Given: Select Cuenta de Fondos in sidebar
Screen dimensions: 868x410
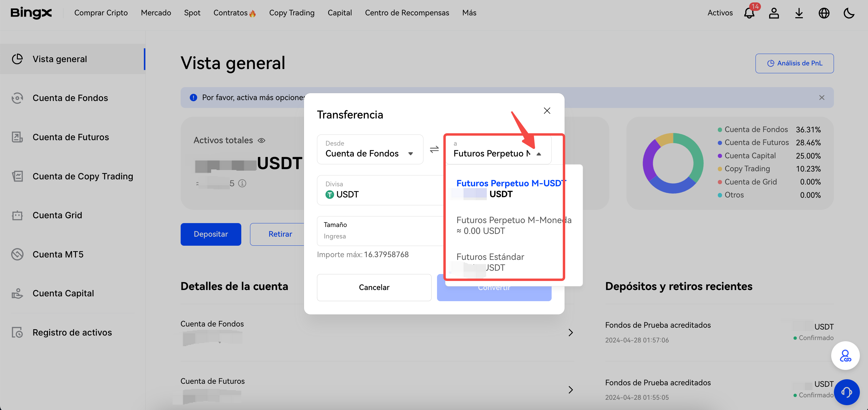Looking at the screenshot, I should 72,98.
